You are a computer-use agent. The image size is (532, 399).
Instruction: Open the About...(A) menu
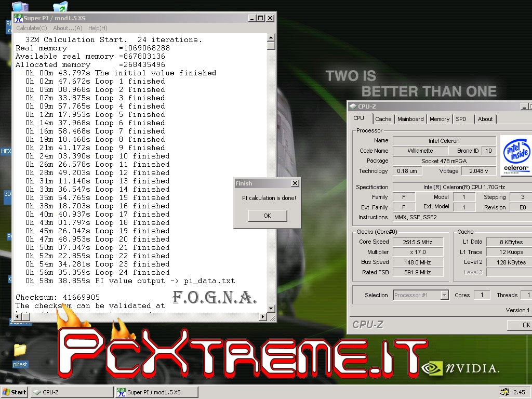point(68,28)
